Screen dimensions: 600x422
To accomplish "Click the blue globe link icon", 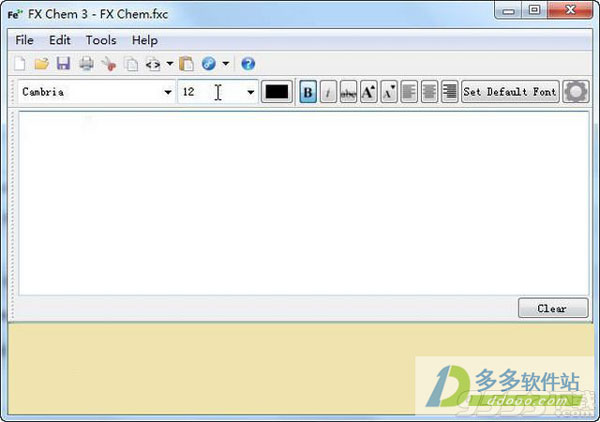I will click(209, 64).
